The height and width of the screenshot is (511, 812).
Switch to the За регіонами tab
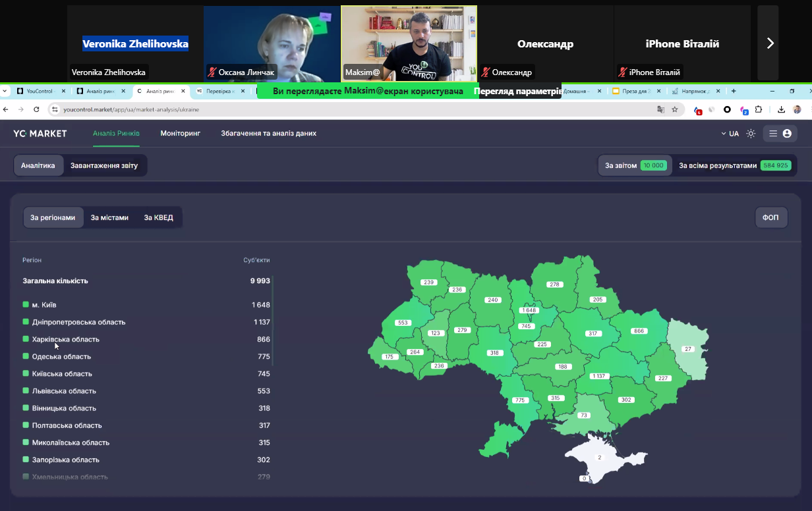(x=53, y=217)
